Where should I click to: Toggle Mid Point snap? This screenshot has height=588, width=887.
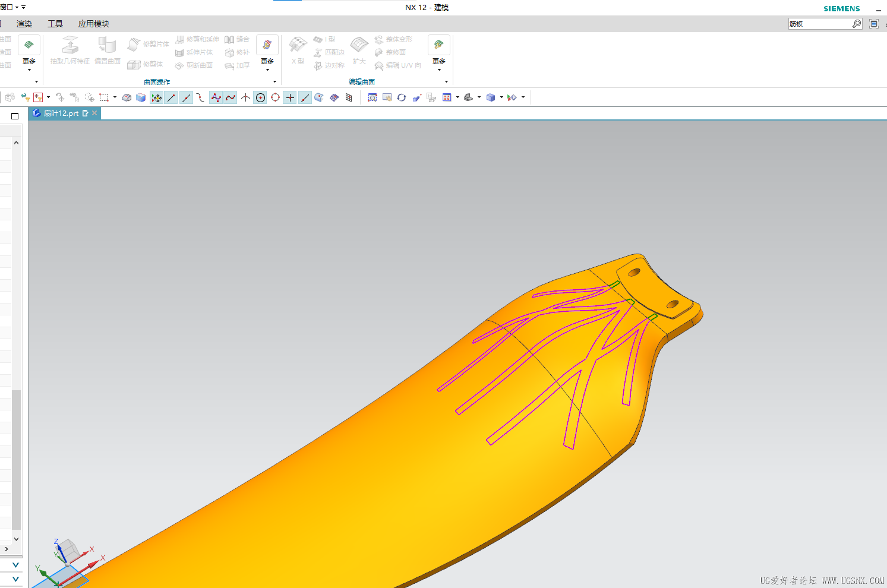pos(186,97)
